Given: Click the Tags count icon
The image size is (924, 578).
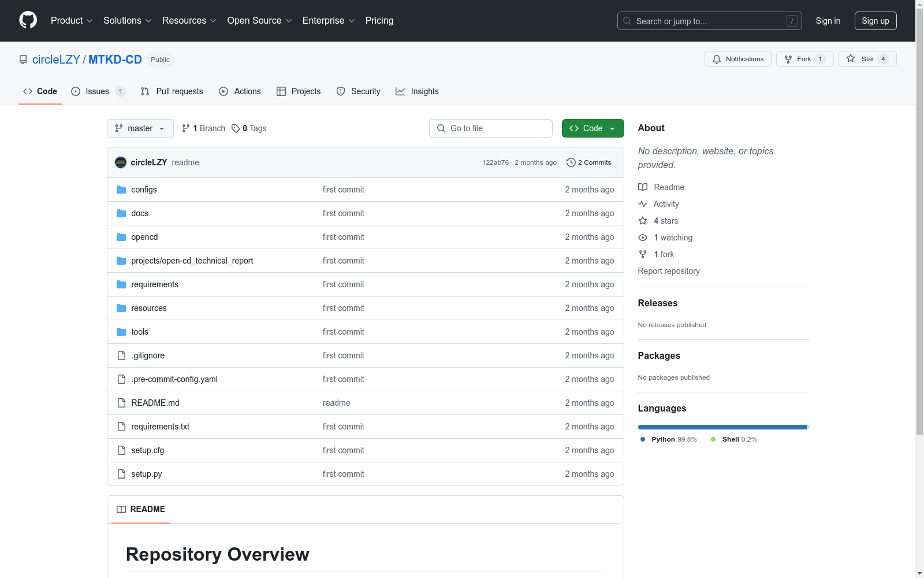Looking at the screenshot, I should pyautogui.click(x=236, y=128).
